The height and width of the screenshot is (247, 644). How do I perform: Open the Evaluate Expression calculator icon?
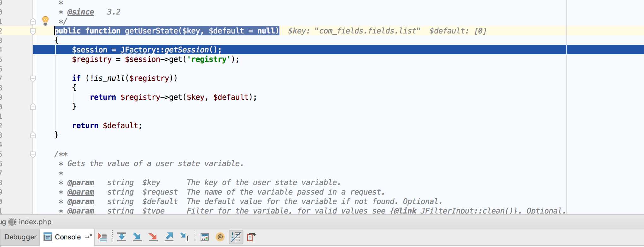click(x=205, y=237)
